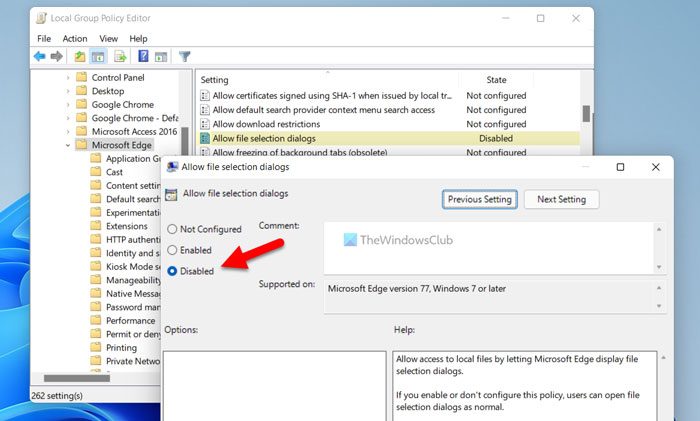Viewport: 700px width, 421px height.
Task: Select the Content settings tree item
Action: coord(133,185)
